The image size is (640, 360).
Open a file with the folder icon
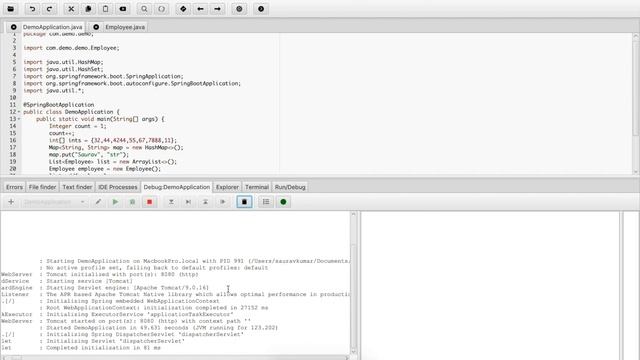[11, 9]
